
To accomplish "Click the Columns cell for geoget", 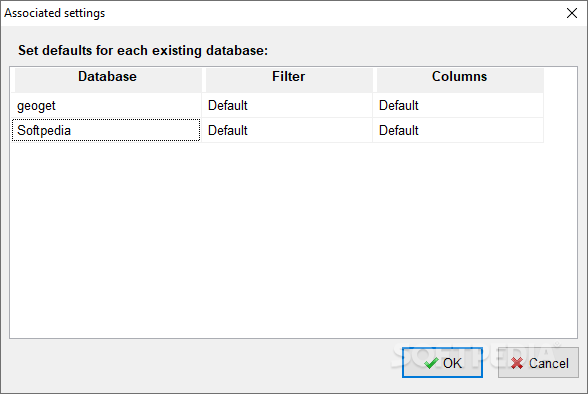I will click(x=458, y=105).
